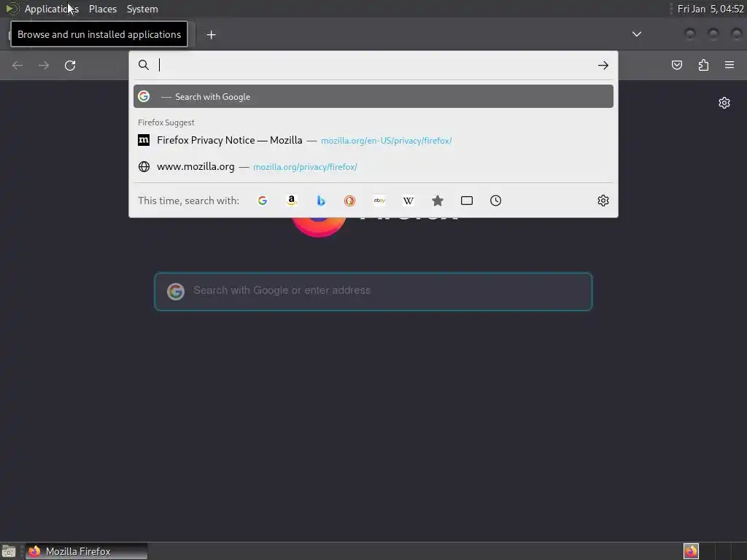Viewport: 747px width, 560px height.
Task: Click the clock showing Fri Jan 5, 04:52
Action: 711,9
